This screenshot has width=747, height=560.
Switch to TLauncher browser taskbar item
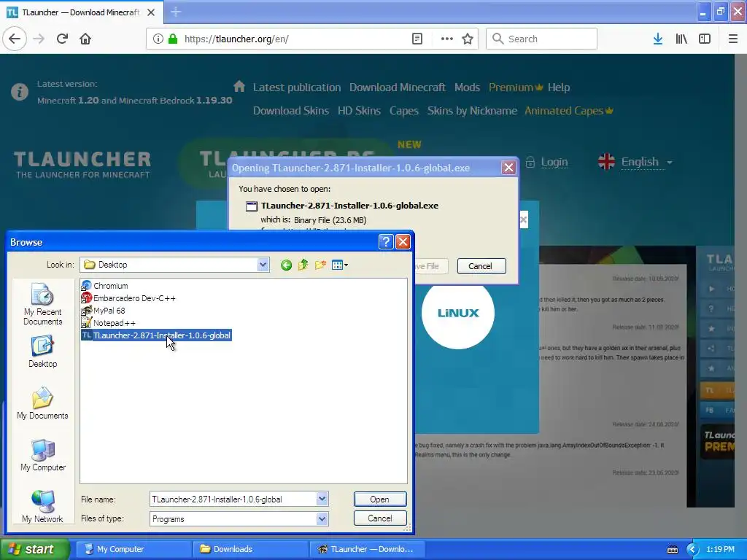click(x=366, y=549)
